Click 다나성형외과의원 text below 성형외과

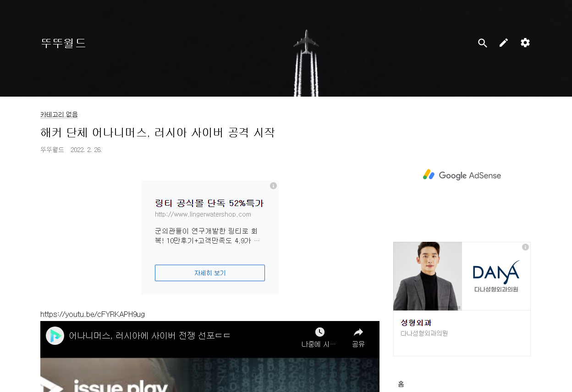[x=424, y=333]
